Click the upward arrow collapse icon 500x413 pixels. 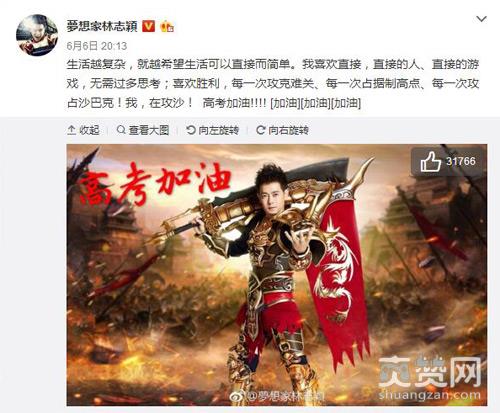[x=71, y=130]
